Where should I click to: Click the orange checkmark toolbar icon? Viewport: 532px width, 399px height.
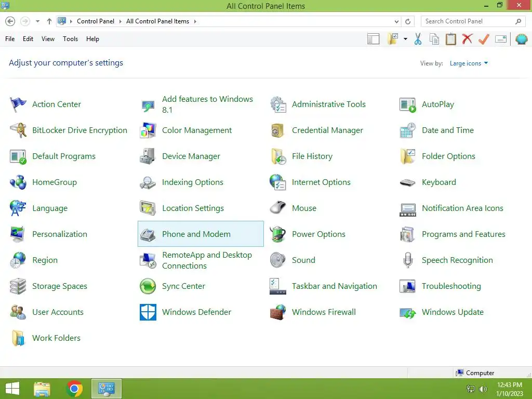pyautogui.click(x=484, y=39)
